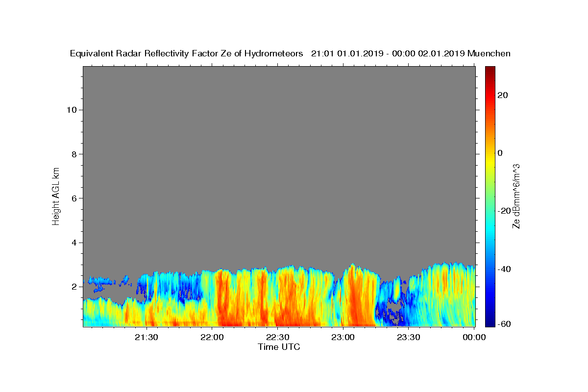This screenshot has width=588, height=392.
Task: Click the "23:30" time tick label
Action: pos(408,337)
